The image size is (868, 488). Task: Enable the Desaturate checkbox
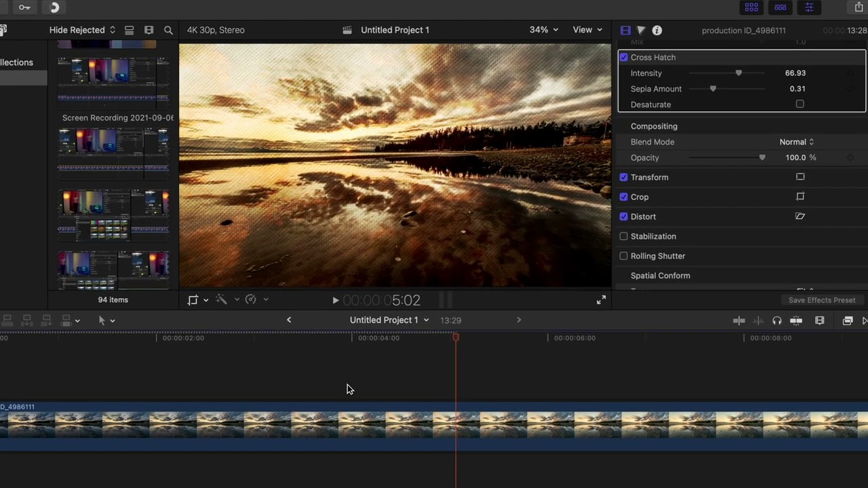(x=800, y=104)
